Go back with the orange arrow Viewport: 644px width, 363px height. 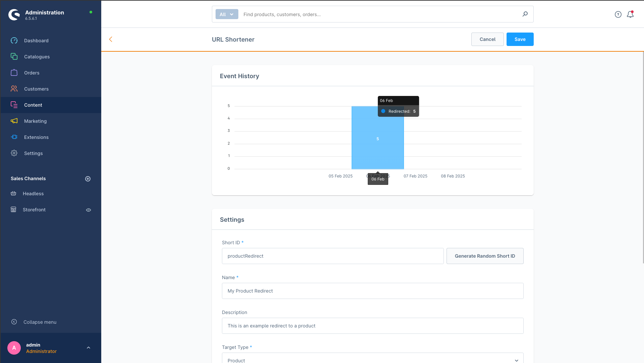(111, 39)
